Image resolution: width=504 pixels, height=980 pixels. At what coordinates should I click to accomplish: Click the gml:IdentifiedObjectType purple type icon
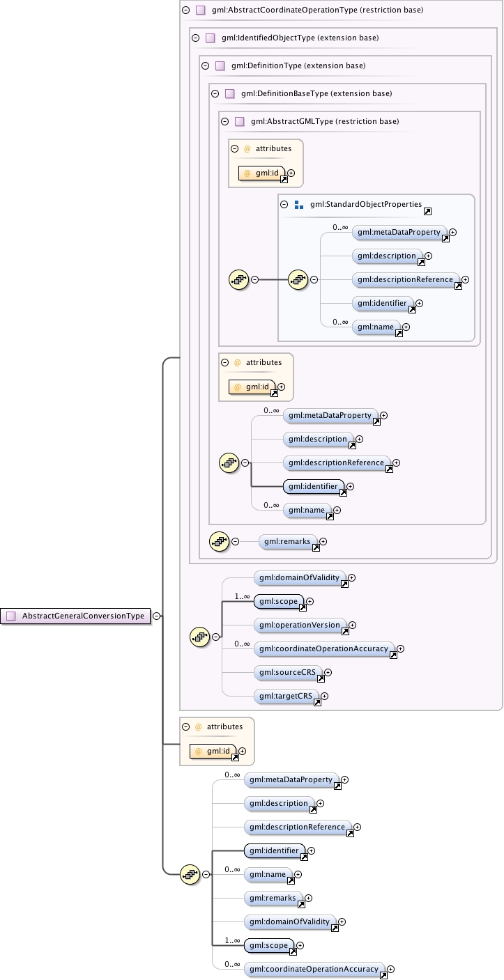pyautogui.click(x=211, y=38)
